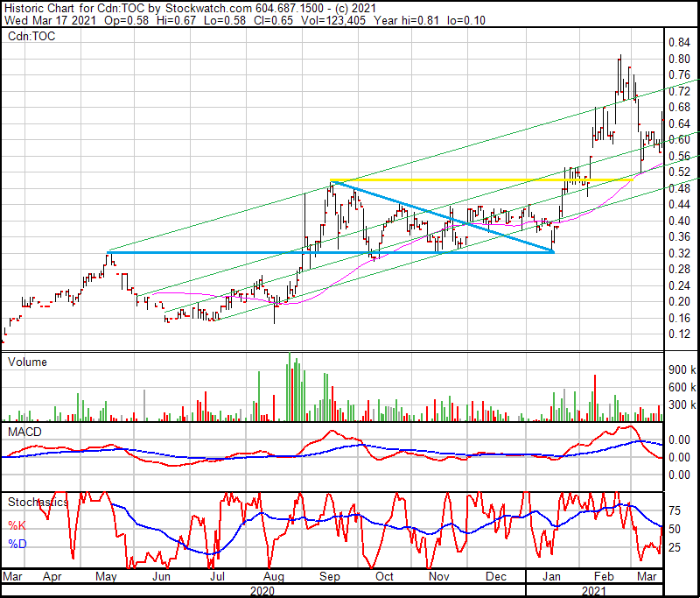Screen dimensions: 700x598
Task: Click the May month label on time axis
Action: point(106,576)
